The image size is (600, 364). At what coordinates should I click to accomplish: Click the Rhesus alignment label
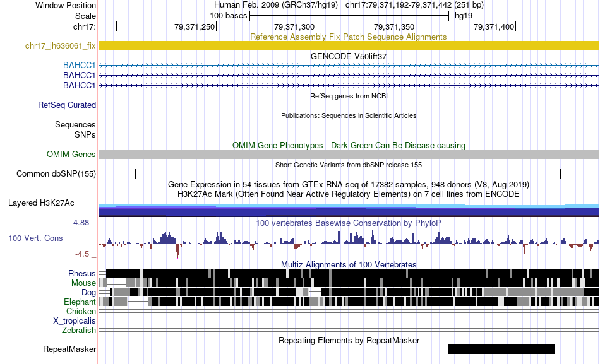pos(82,273)
